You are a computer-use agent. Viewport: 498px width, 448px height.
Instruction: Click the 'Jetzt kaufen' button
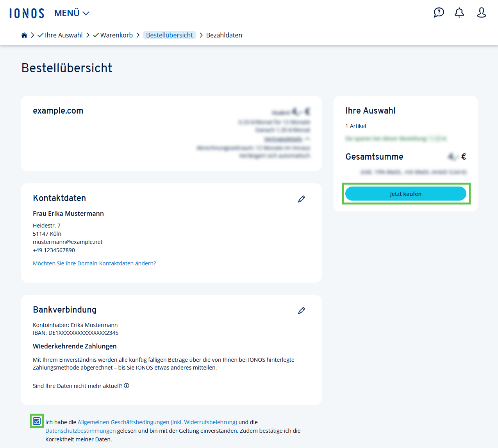(406, 194)
